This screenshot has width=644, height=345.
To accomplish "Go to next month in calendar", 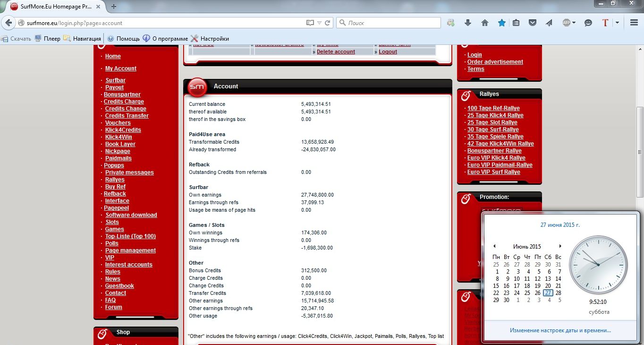I will 560,246.
